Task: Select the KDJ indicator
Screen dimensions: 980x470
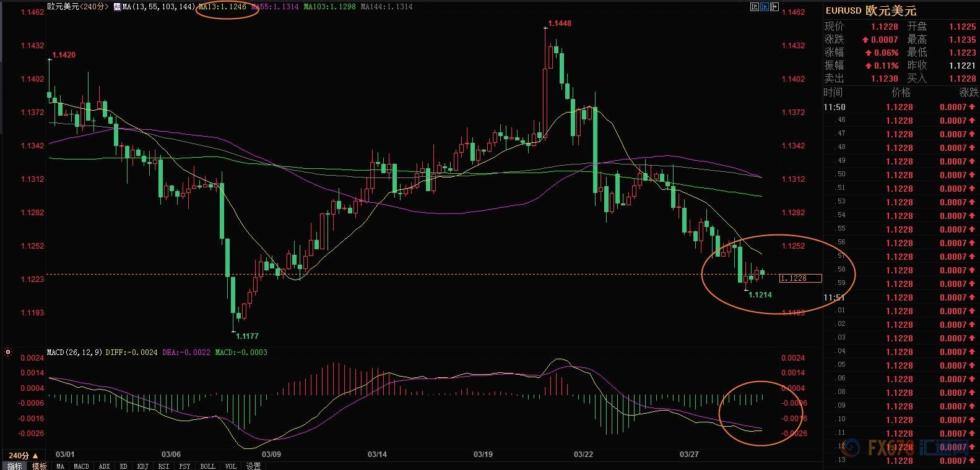Action: [x=142, y=466]
